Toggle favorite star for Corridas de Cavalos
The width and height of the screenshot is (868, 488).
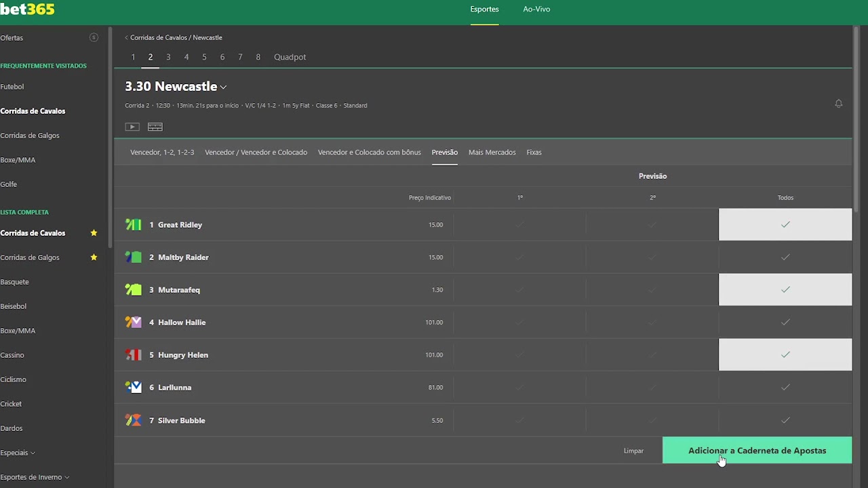tap(94, 233)
